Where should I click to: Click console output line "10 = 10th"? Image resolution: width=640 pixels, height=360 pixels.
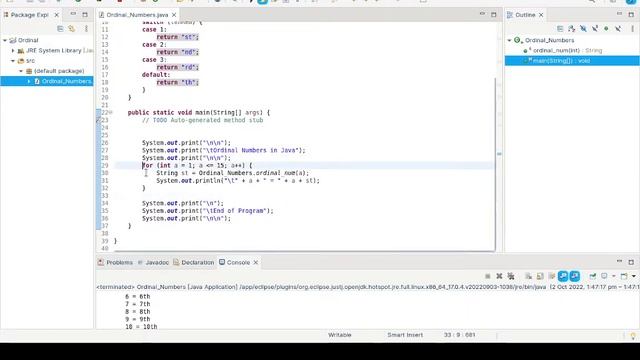coord(141,327)
